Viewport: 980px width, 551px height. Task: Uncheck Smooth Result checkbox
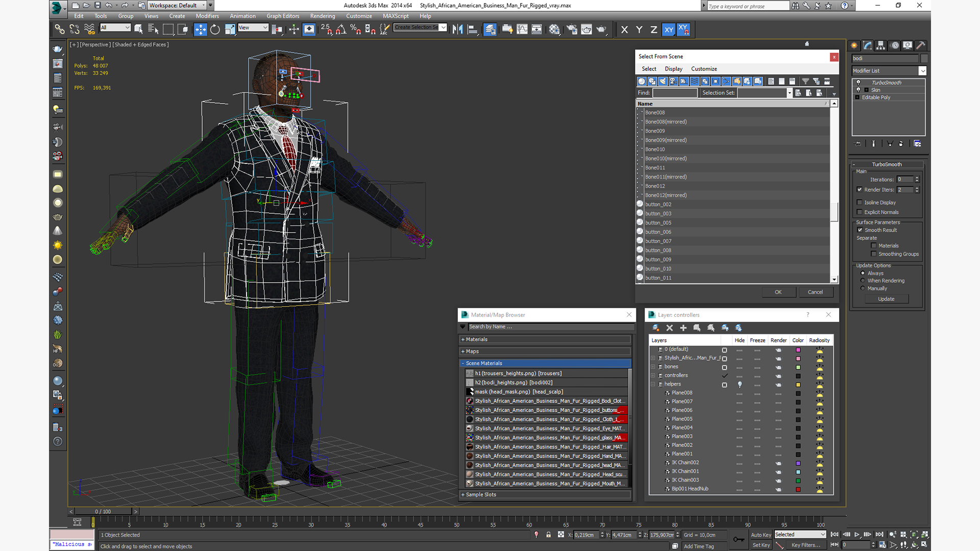(860, 230)
